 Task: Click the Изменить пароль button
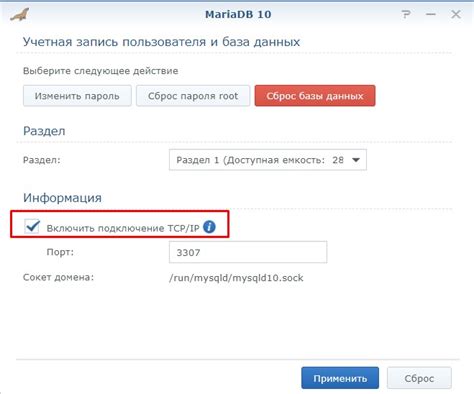77,96
